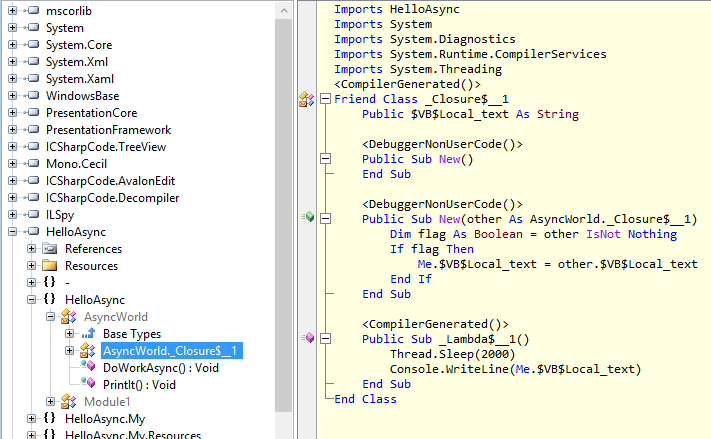
Task: Click the Resources folder icon
Action: (x=50, y=265)
